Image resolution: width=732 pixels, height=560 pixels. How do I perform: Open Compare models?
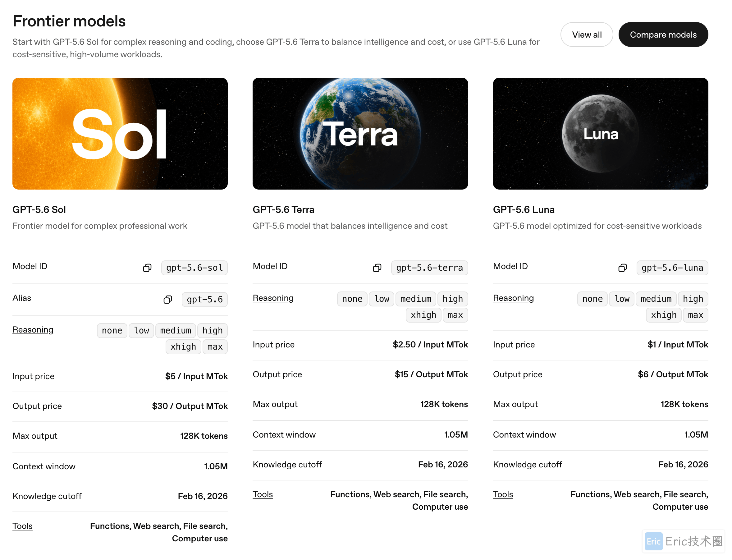(x=663, y=35)
